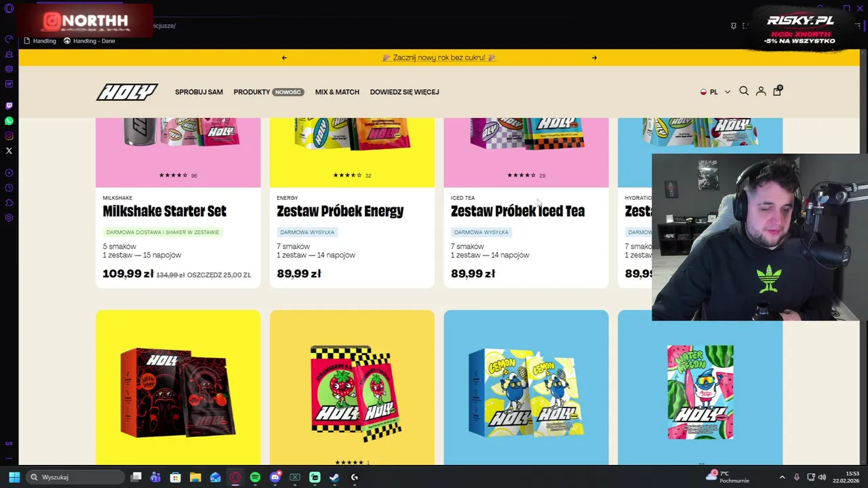
Task: Open the 'Handling - Dane' bookmark
Action: tap(90, 41)
